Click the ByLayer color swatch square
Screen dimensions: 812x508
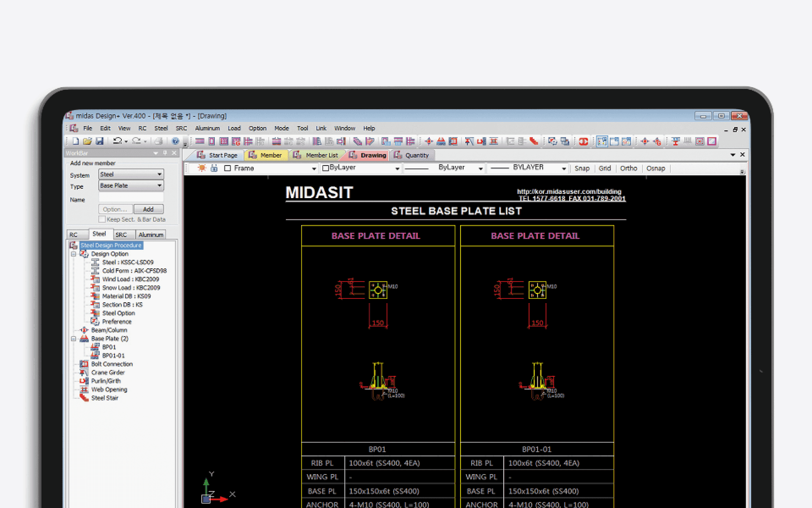coord(326,168)
